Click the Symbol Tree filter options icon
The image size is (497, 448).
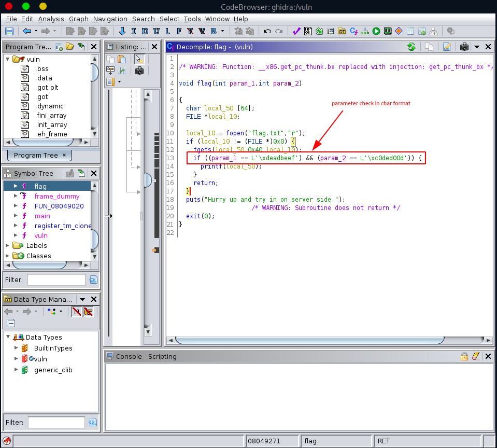click(x=93, y=280)
